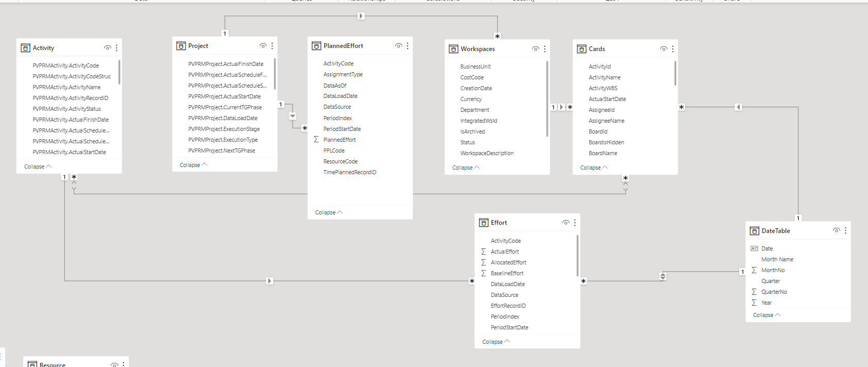Select Activity to Effort relationship arrow
Viewport: 868px width, 367px height.
click(270, 281)
